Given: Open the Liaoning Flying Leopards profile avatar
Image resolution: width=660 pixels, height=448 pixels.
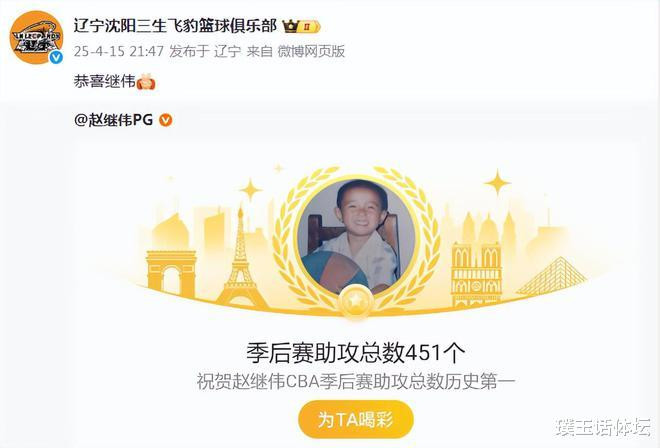Looking at the screenshot, I should coord(36,37).
